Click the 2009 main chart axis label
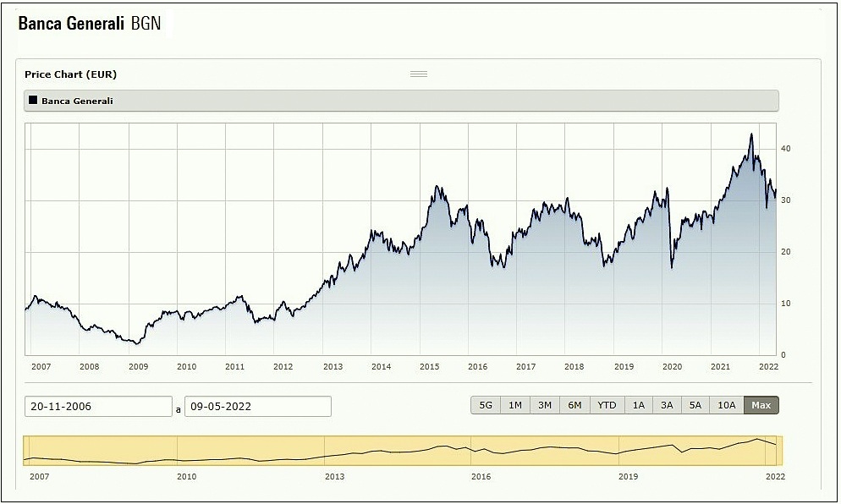Image resolution: width=841 pixels, height=504 pixels. coord(139,367)
